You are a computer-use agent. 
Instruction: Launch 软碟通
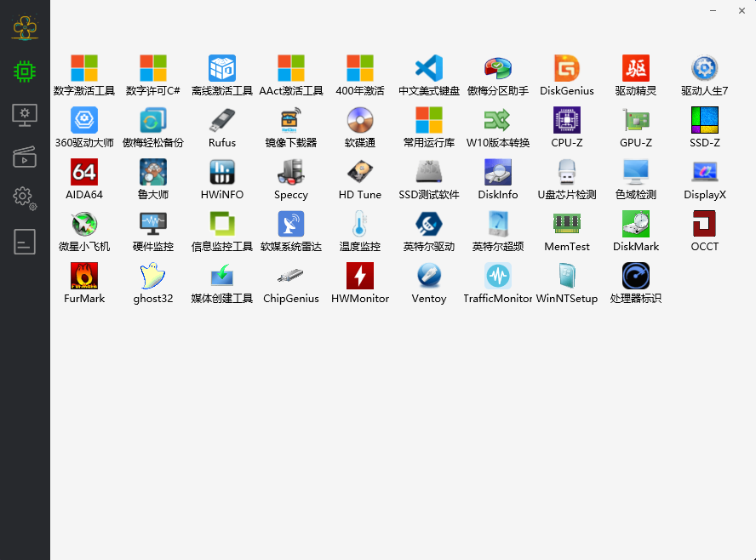point(360,128)
